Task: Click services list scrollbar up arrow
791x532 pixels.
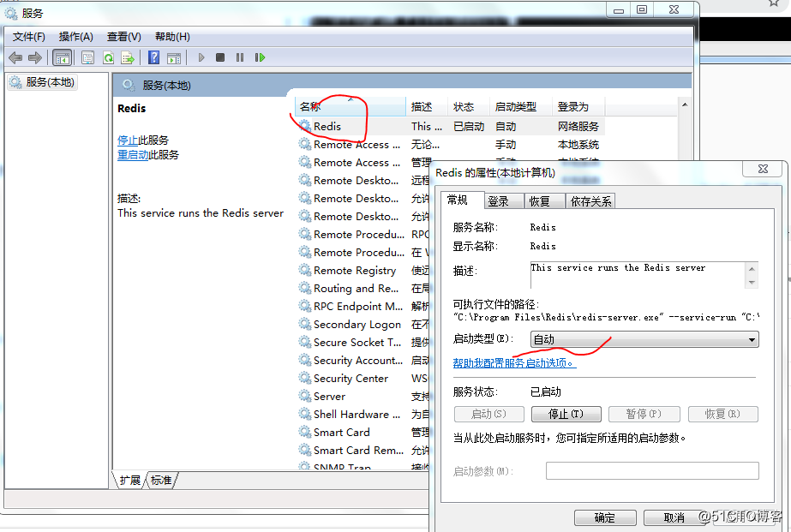Action: [685, 105]
